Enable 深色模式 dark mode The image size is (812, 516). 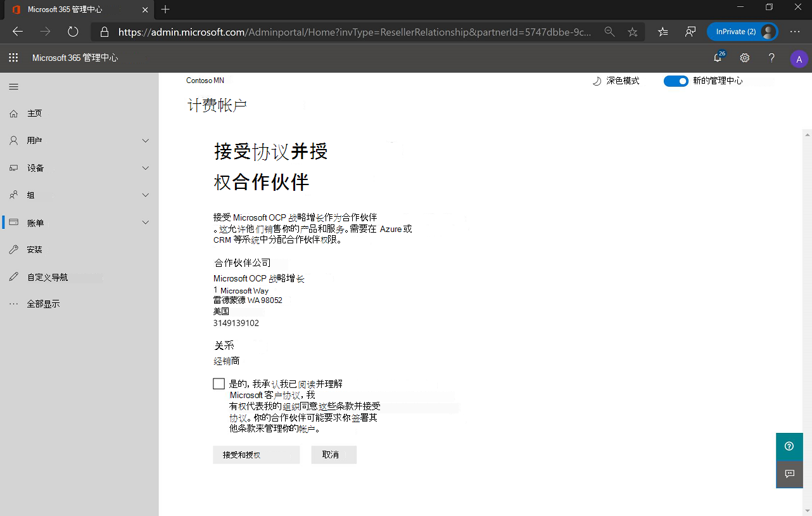pyautogui.click(x=616, y=81)
